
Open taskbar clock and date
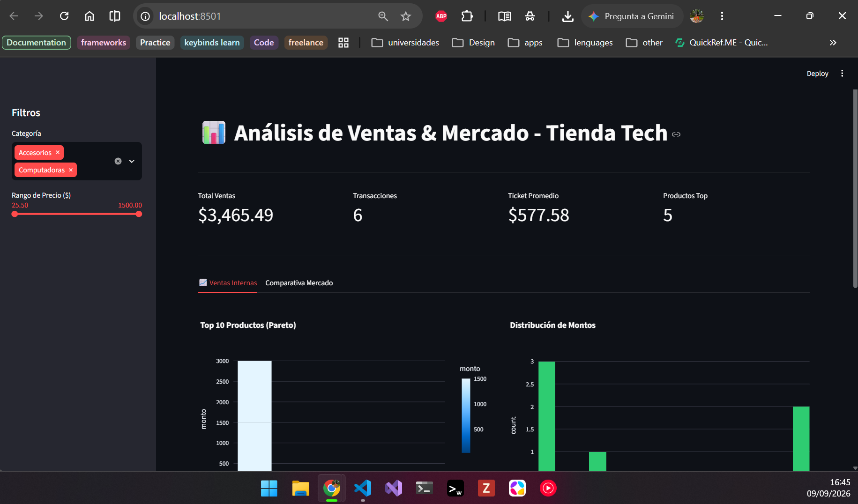[828, 488]
